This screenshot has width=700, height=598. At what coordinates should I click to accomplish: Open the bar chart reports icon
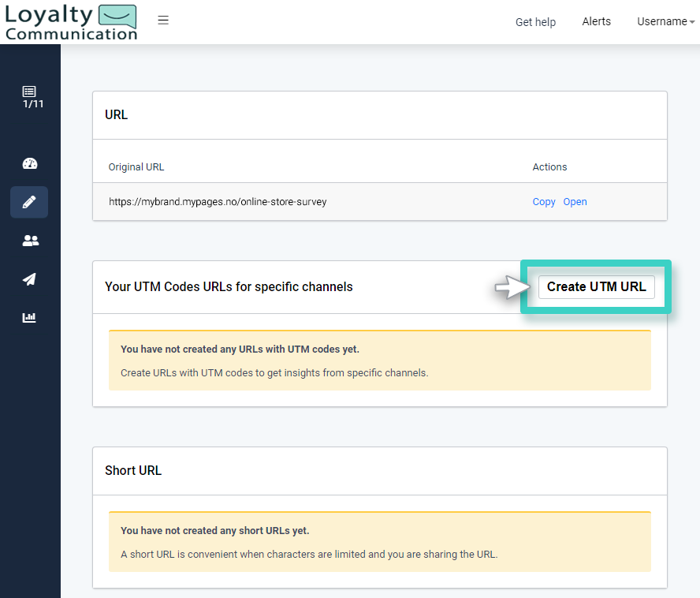click(29, 317)
